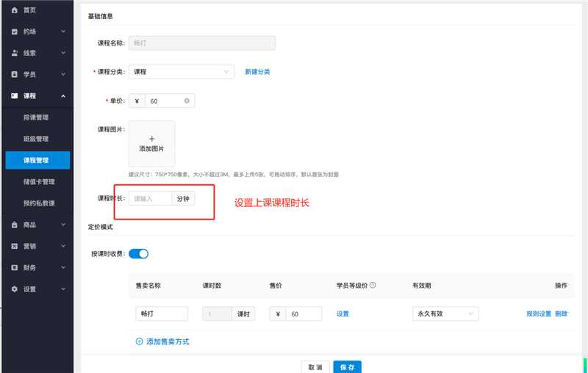Expand the 设置 menu chevron
Image resolution: width=588 pixels, height=373 pixels.
[63, 289]
